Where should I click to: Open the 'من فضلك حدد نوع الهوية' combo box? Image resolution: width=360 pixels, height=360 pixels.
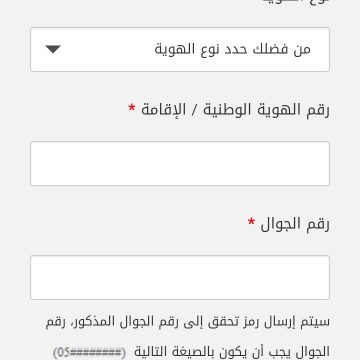[x=180, y=49]
